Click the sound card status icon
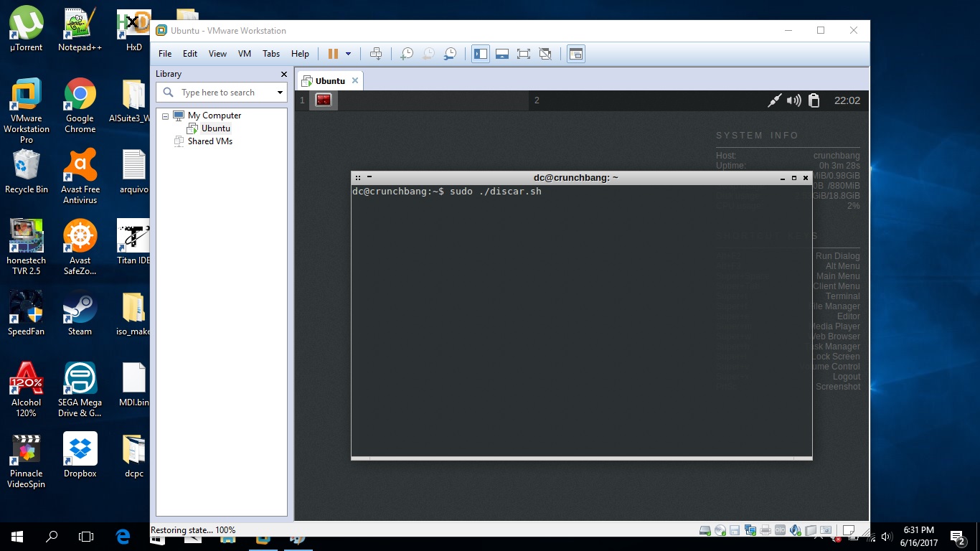 point(795,531)
